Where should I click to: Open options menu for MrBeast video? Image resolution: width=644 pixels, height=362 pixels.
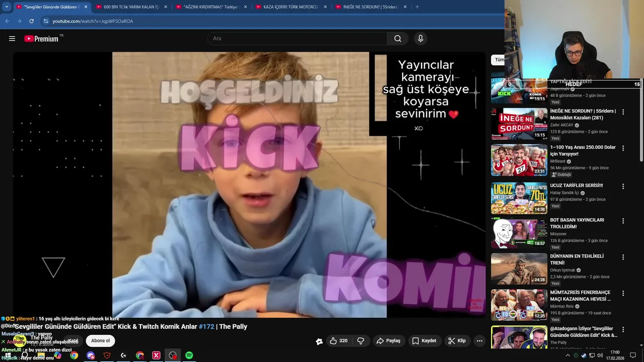623,148
